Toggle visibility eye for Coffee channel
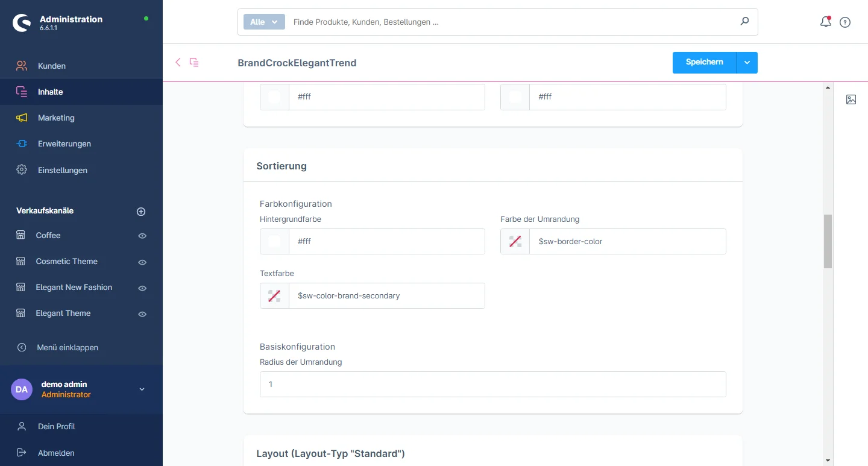The width and height of the screenshot is (868, 466). click(x=142, y=236)
